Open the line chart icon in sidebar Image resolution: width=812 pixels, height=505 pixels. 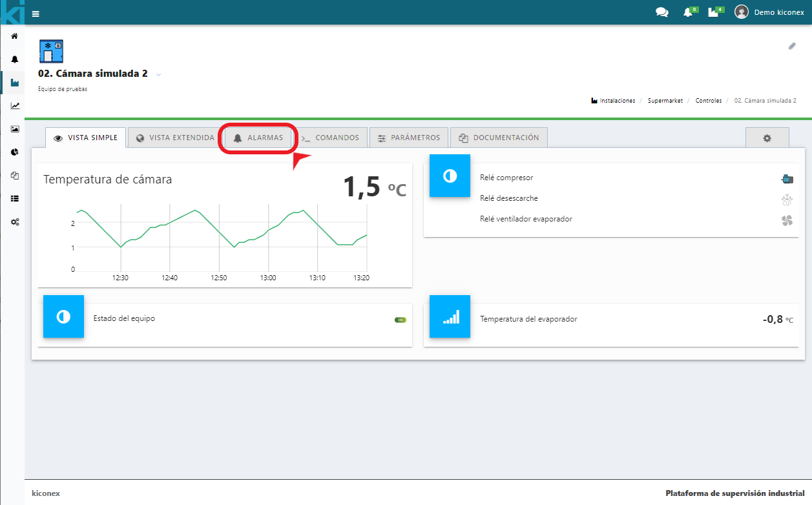pos(14,106)
